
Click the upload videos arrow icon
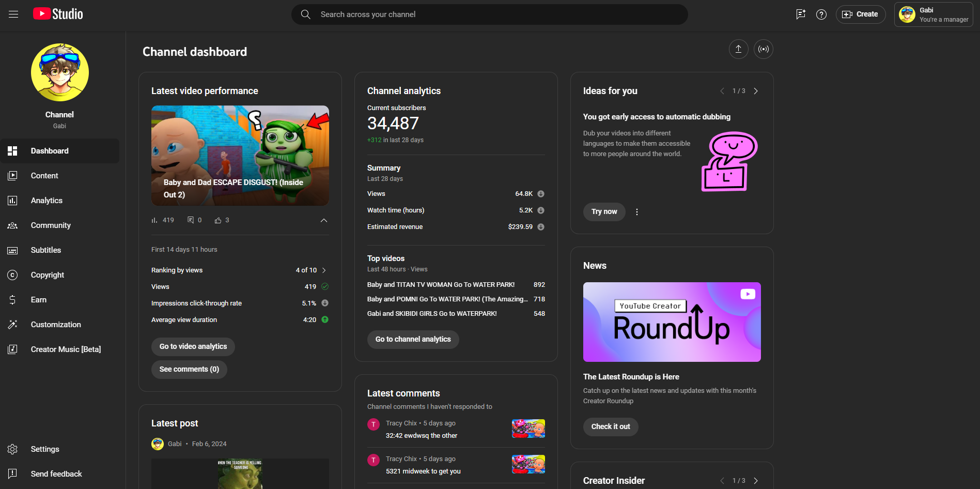tap(739, 49)
